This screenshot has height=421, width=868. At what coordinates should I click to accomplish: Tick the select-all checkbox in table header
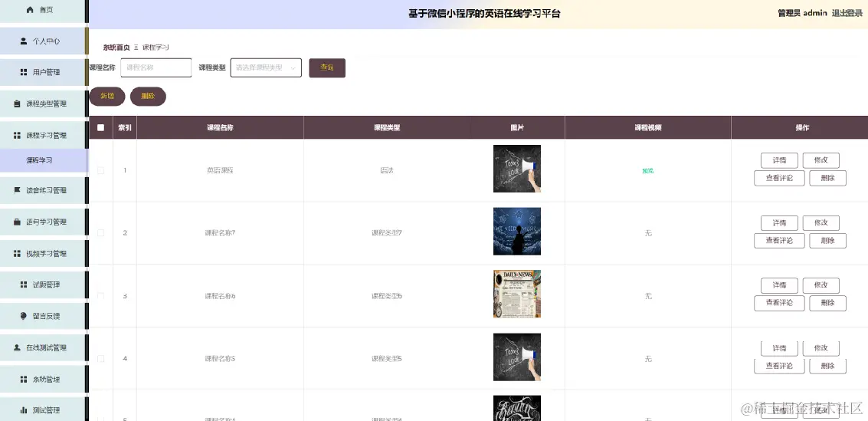point(101,127)
